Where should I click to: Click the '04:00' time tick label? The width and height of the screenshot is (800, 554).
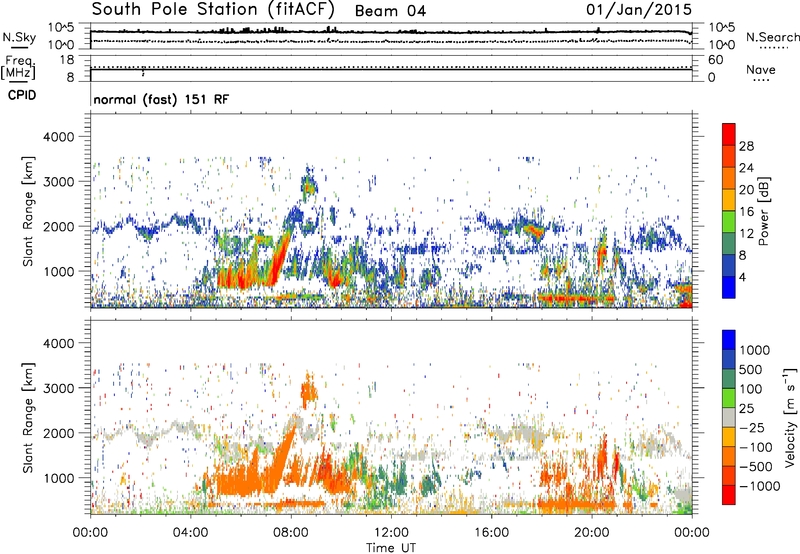click(x=190, y=533)
